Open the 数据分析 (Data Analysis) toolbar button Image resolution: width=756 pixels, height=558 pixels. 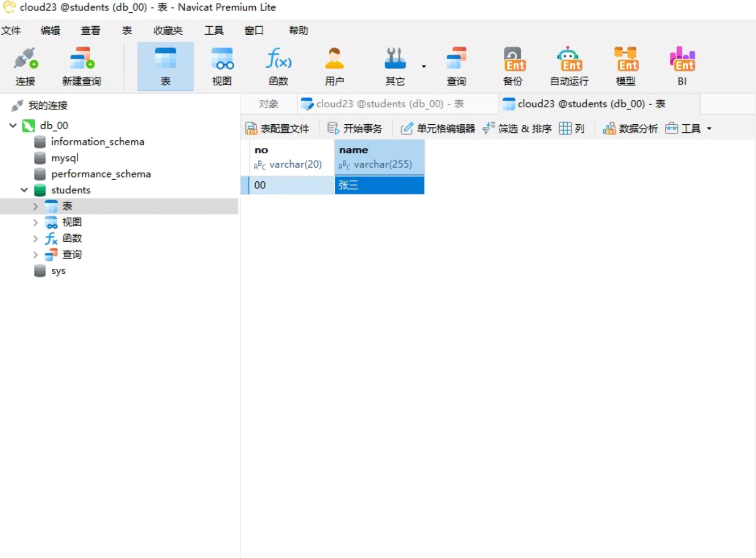coord(631,129)
